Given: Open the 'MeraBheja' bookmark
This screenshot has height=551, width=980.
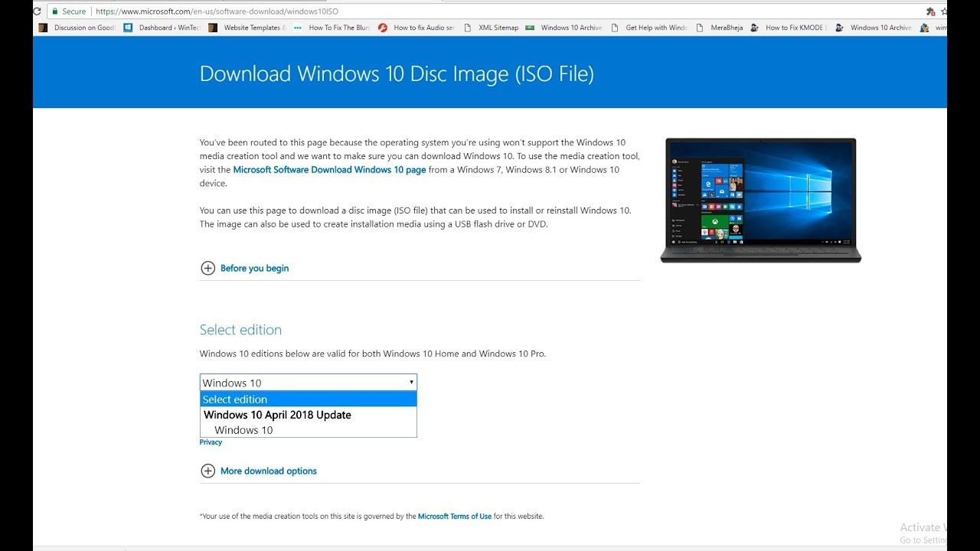Looking at the screenshot, I should click(719, 28).
